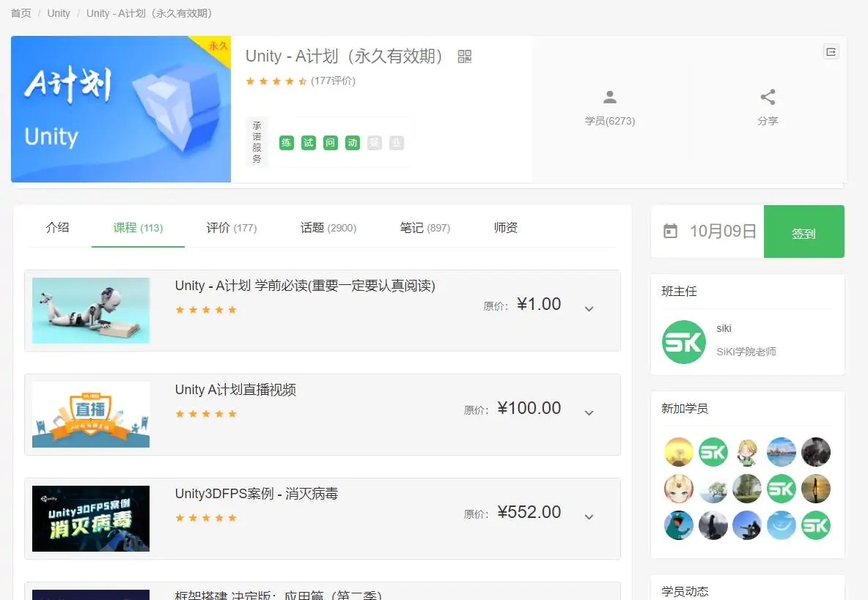Click the siki teacher name link
The width and height of the screenshot is (868, 600).
pos(724,328)
